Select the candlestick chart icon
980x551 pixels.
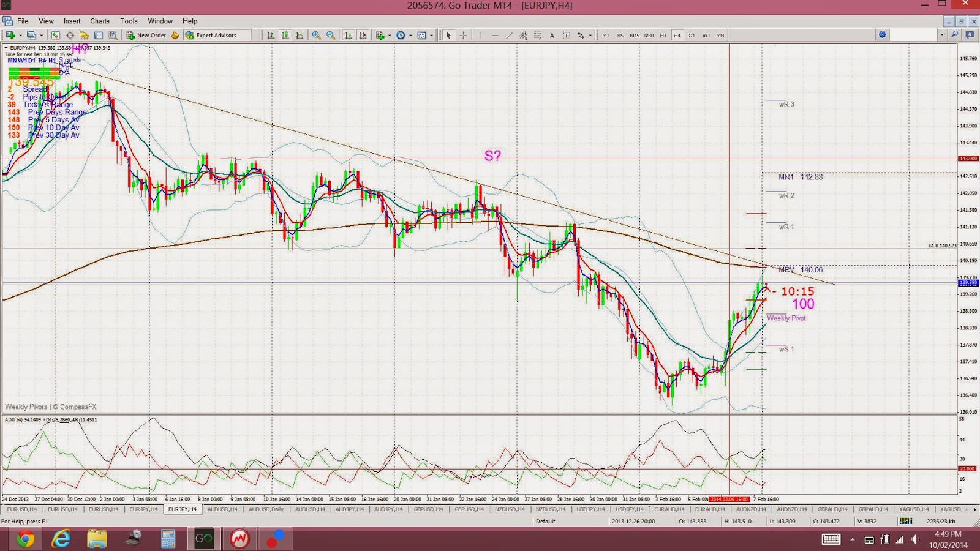click(x=285, y=36)
